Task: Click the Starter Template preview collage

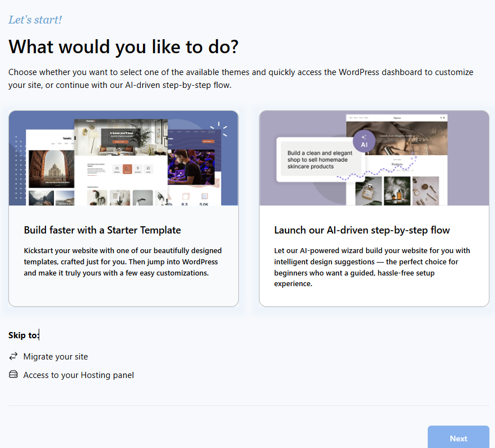Action: [123, 158]
